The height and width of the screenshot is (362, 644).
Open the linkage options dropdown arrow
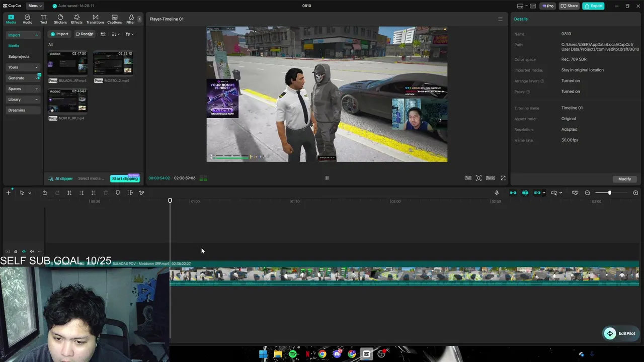point(544,193)
